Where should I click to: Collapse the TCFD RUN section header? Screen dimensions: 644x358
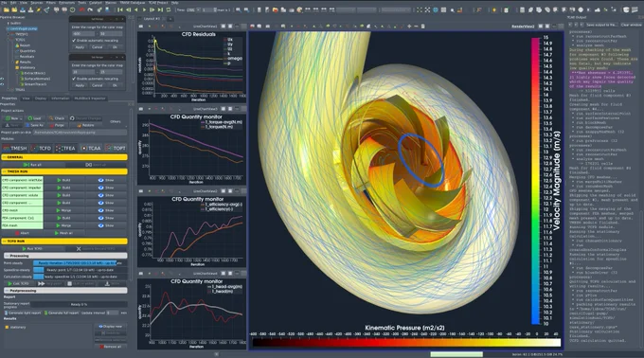pos(64,241)
